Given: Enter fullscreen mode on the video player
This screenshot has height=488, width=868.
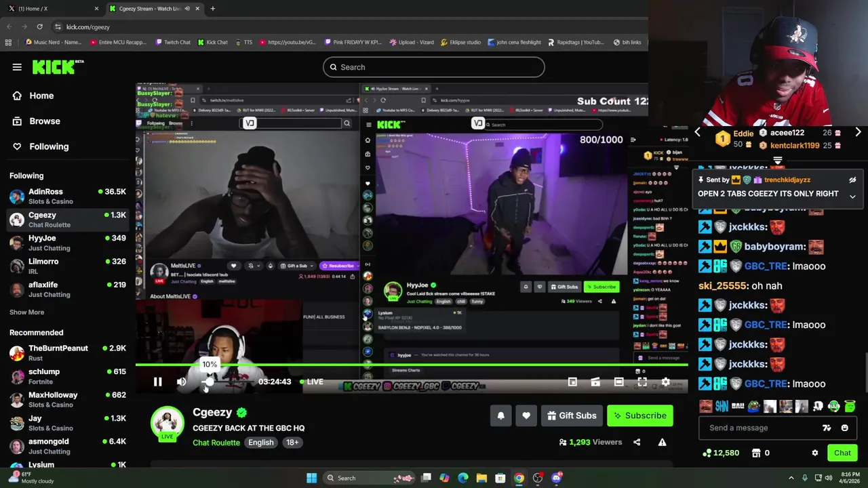Looking at the screenshot, I should pos(642,382).
